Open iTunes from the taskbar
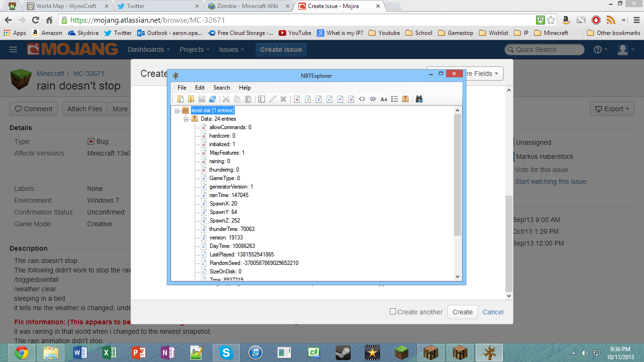This screenshot has width=644, height=362. tap(255, 353)
